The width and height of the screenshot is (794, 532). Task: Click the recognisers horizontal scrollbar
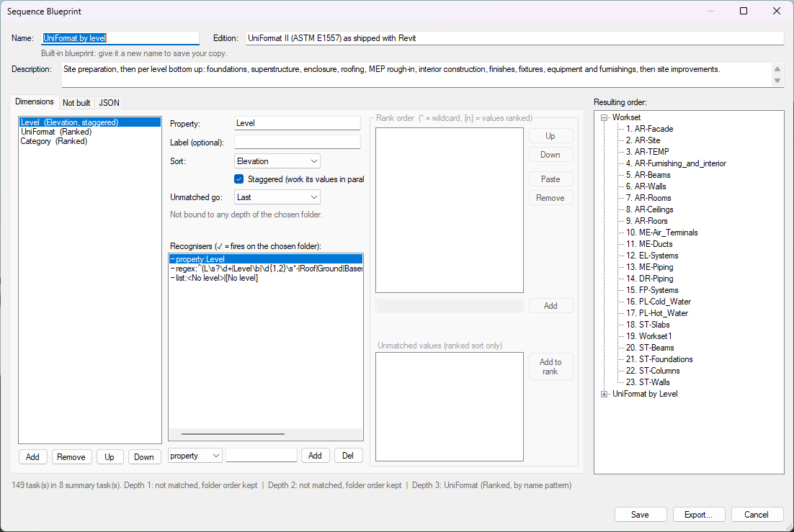coord(233,434)
